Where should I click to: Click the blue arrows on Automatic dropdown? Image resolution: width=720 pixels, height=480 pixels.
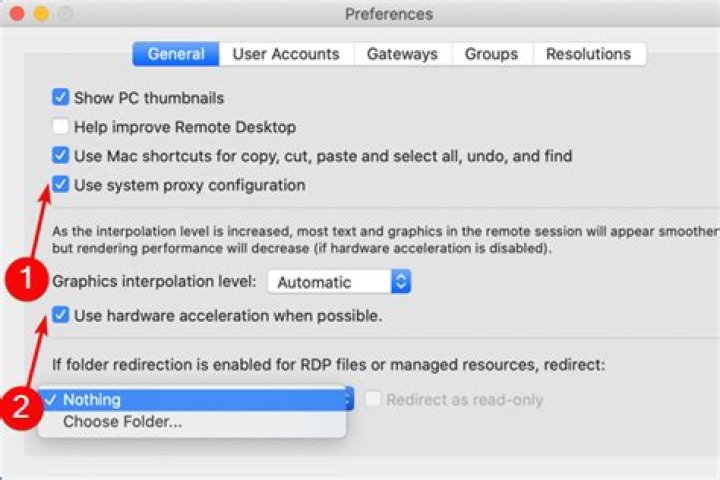click(400, 282)
